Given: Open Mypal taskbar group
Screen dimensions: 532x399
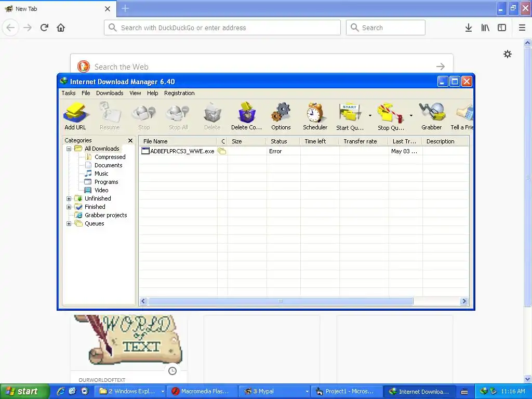Looking at the screenshot, I should point(276,392).
